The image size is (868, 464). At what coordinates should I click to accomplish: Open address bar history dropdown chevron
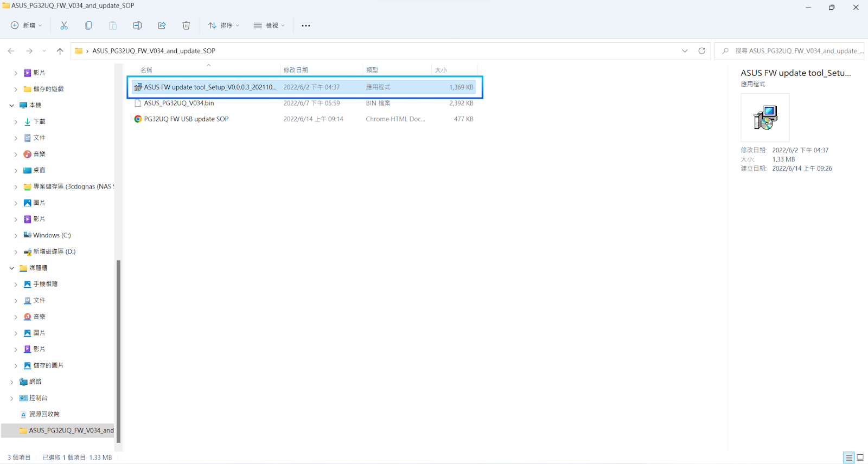tap(685, 51)
